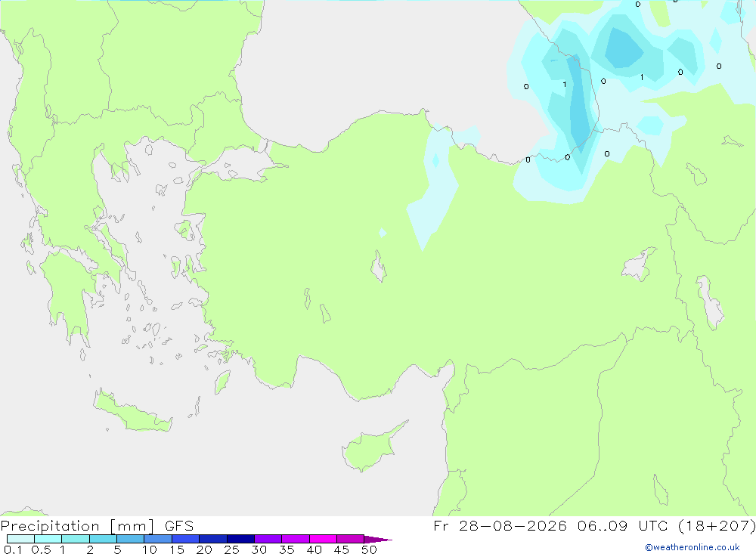Click the 'GFS' model label

tap(179, 526)
